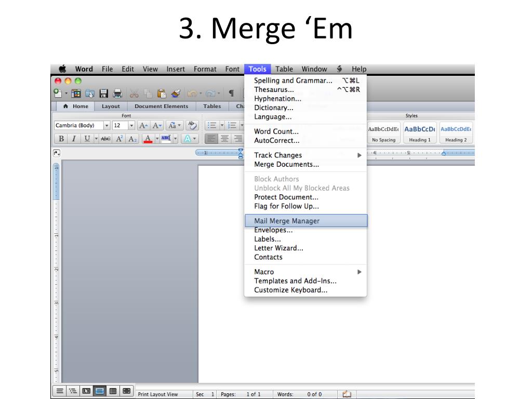Image resolution: width=532 pixels, height=399 pixels.
Task: Choose Mail Merge Manager from Tools menu
Action: pyautogui.click(x=305, y=221)
